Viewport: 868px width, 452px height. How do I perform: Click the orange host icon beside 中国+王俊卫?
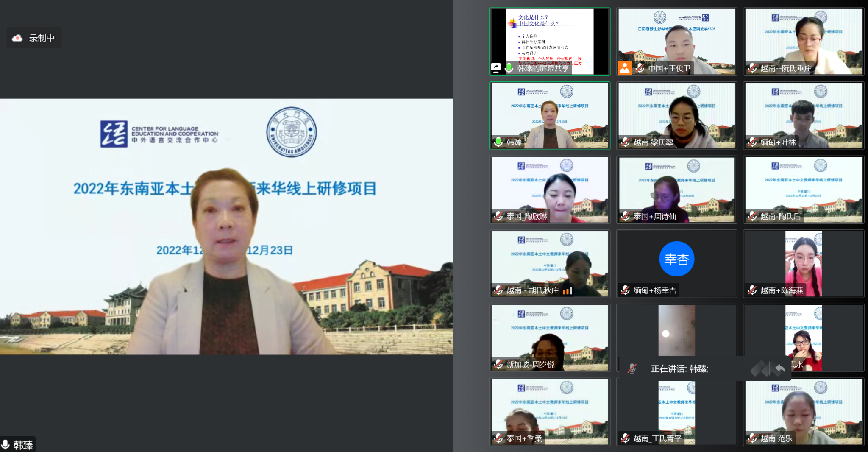coord(624,68)
